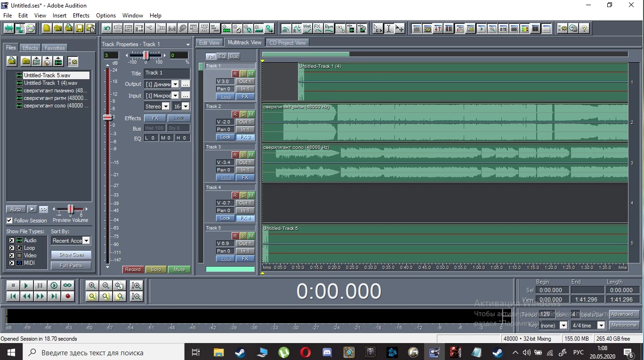Screen dimensions: 644x360
Task: Click the Full Paths button
Action: pyautogui.click(x=71, y=266)
